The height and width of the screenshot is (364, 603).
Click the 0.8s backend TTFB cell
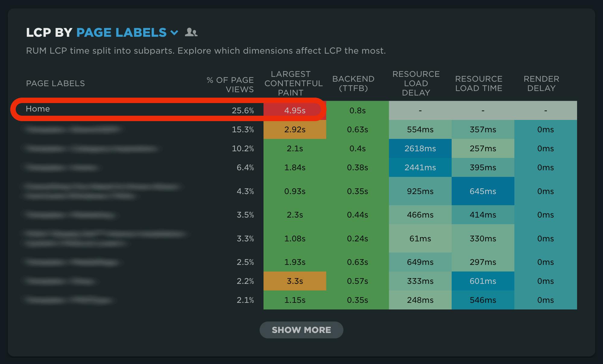point(357,111)
